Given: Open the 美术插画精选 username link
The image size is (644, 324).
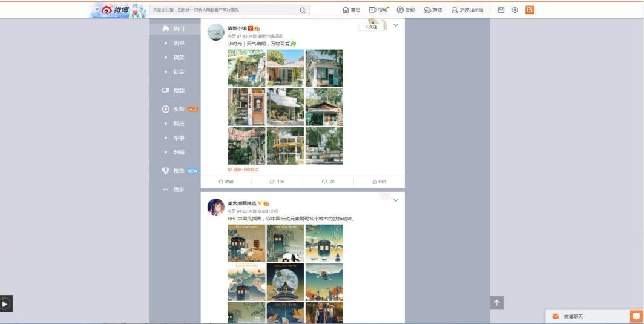Looking at the screenshot, I should click(242, 203).
